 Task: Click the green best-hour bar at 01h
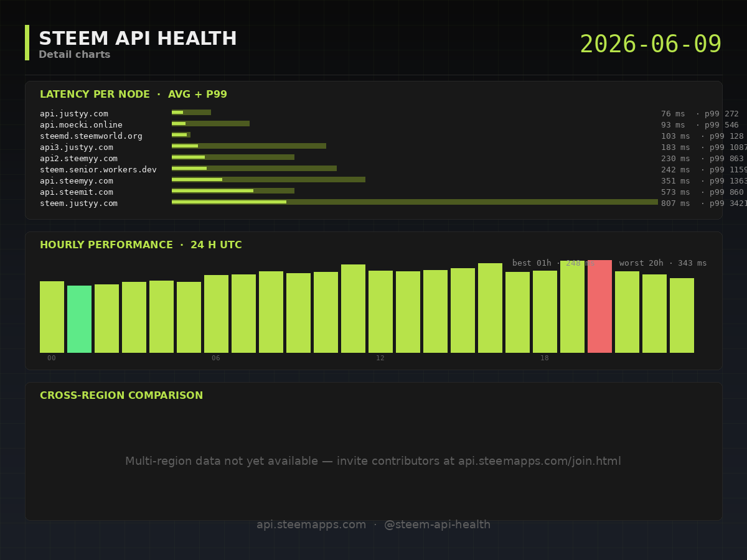79,319
